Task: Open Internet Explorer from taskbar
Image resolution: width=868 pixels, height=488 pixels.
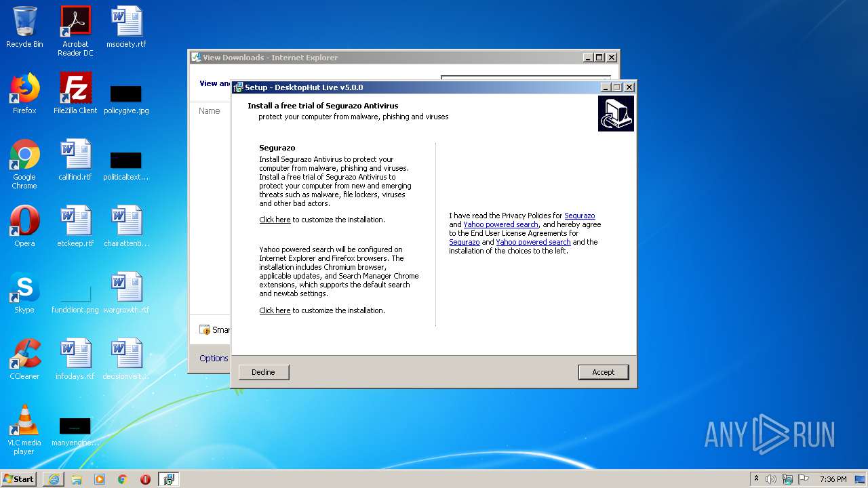Action: [x=54, y=479]
